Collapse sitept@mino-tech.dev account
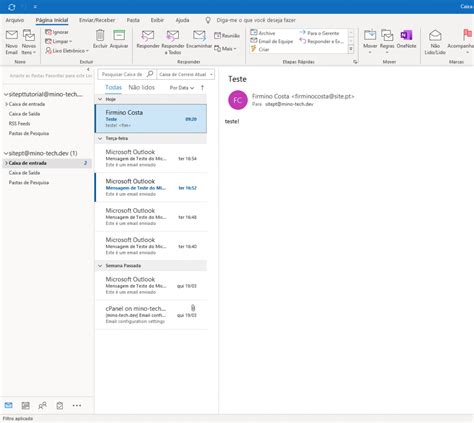The height and width of the screenshot is (423, 474). pyautogui.click(x=6, y=153)
